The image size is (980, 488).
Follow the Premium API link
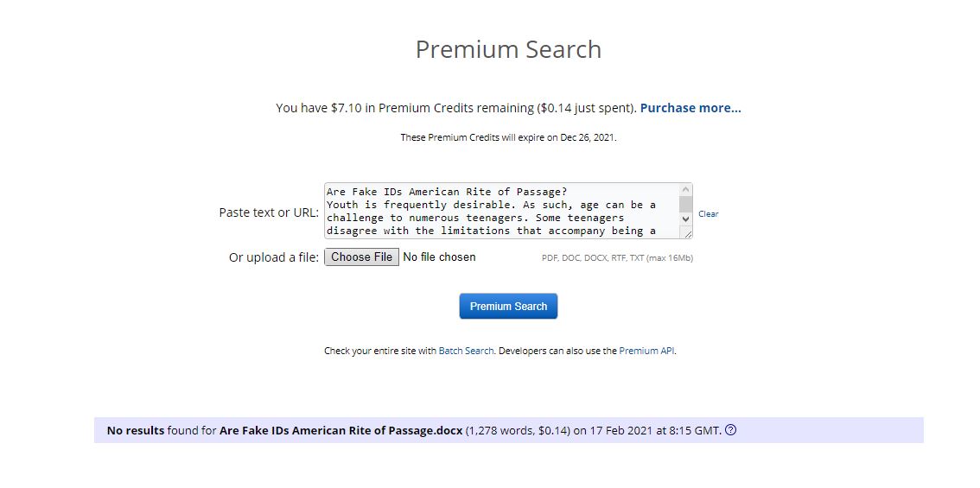pyautogui.click(x=646, y=352)
